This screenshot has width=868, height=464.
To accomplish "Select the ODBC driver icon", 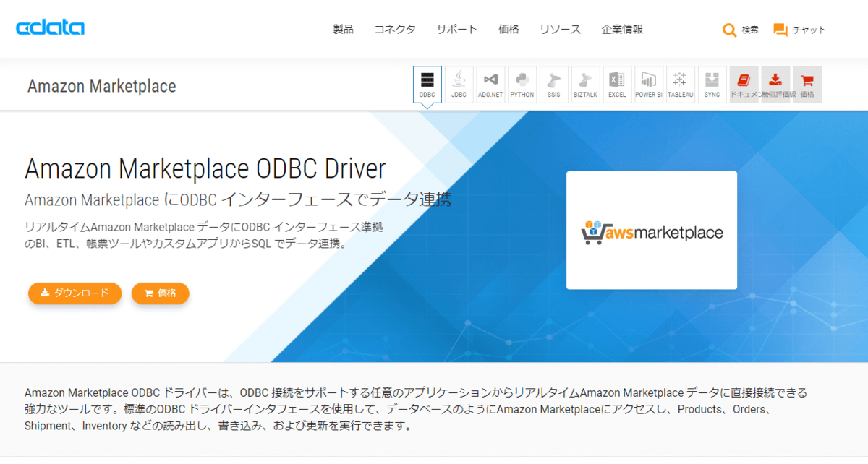I will 427,85.
